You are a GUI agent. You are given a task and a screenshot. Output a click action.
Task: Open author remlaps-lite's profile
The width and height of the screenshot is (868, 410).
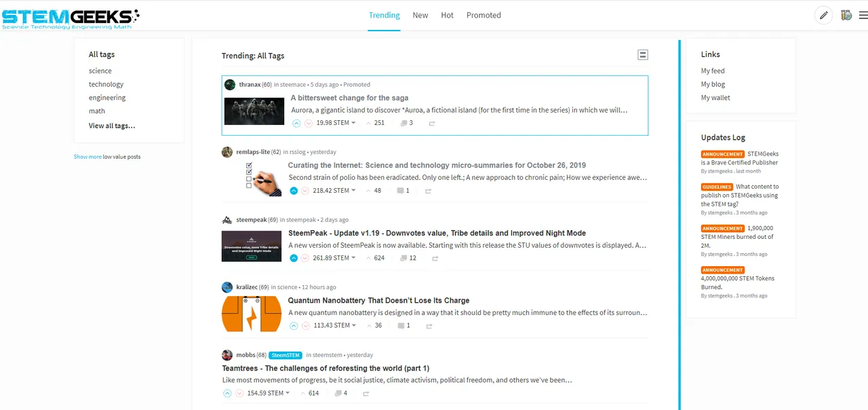[x=253, y=152]
